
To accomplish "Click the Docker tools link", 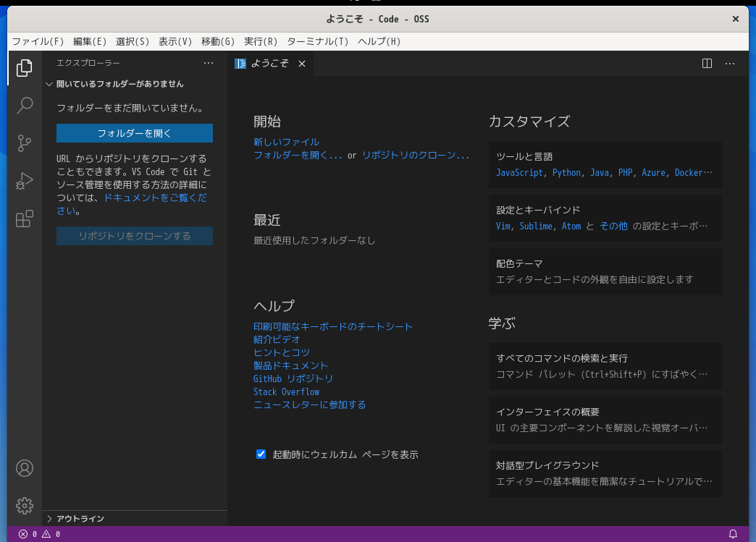I will pyautogui.click(x=689, y=172).
